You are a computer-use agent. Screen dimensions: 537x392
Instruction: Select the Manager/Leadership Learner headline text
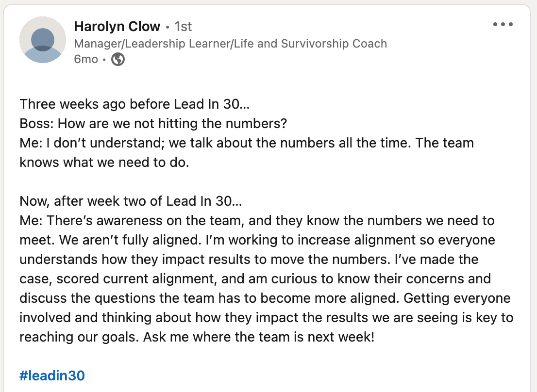click(x=231, y=44)
